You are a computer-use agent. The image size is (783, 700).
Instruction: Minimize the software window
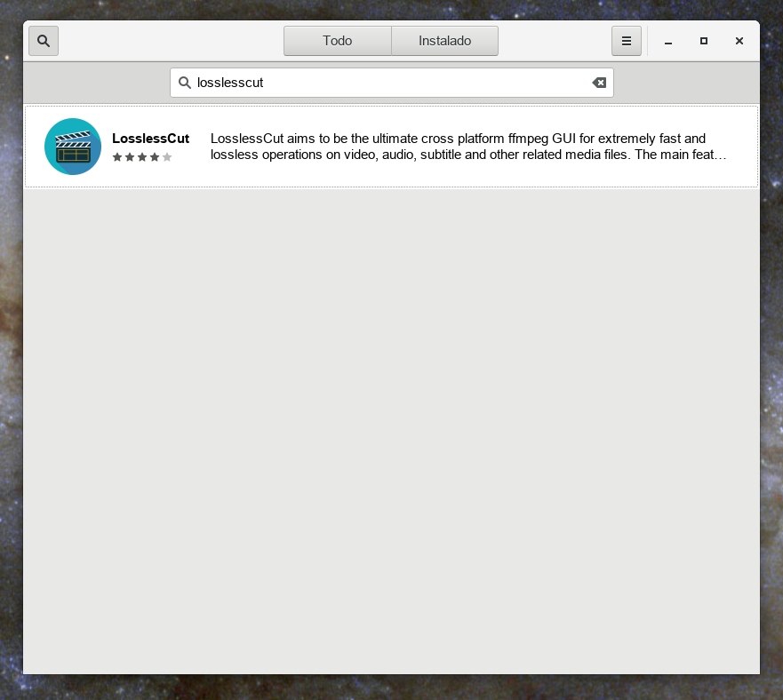point(668,41)
